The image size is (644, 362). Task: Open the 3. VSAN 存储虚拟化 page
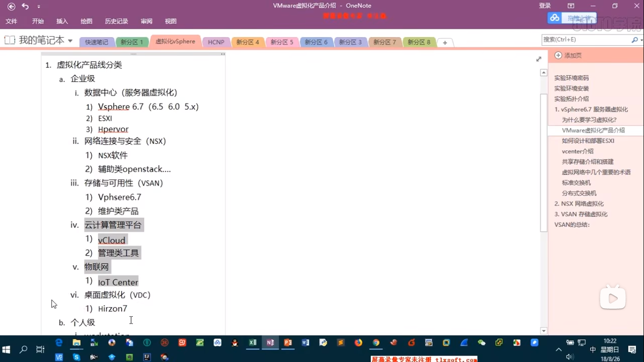[x=581, y=214]
